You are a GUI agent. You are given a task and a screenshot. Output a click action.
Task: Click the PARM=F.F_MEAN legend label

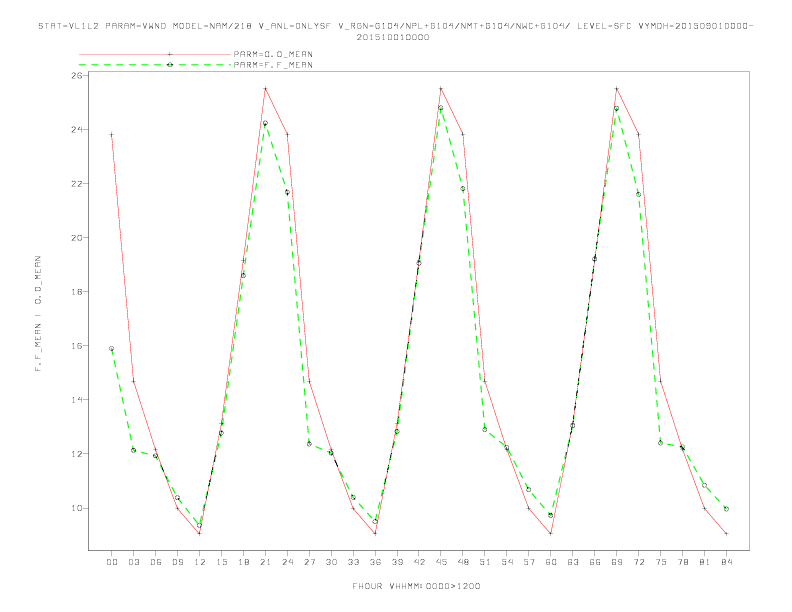point(273,65)
